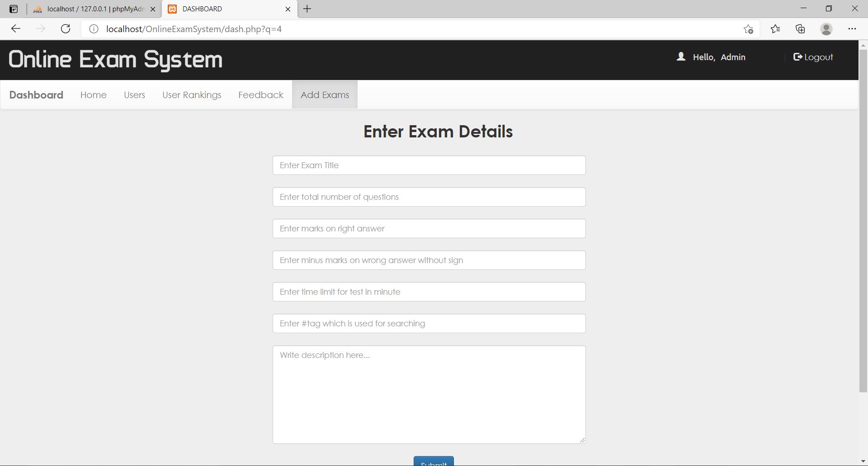
Task: Reload the page with refresh icon
Action: coord(66,29)
